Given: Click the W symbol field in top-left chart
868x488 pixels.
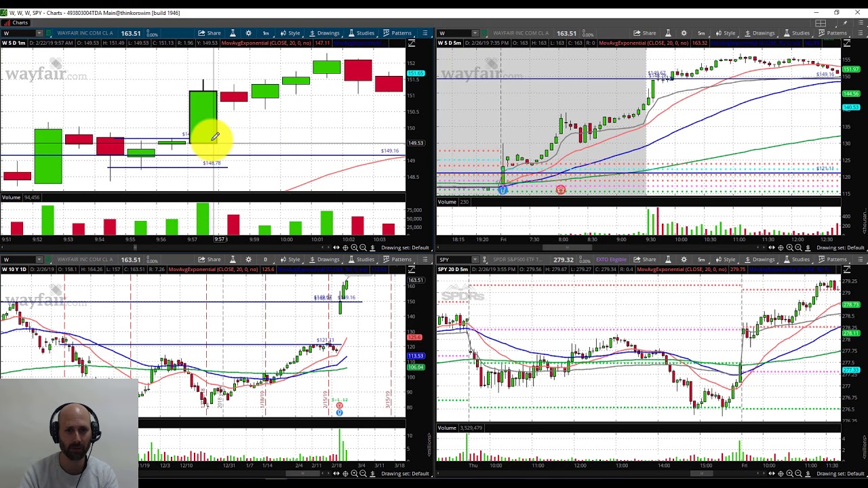Looking at the screenshot, I should pos(19,33).
